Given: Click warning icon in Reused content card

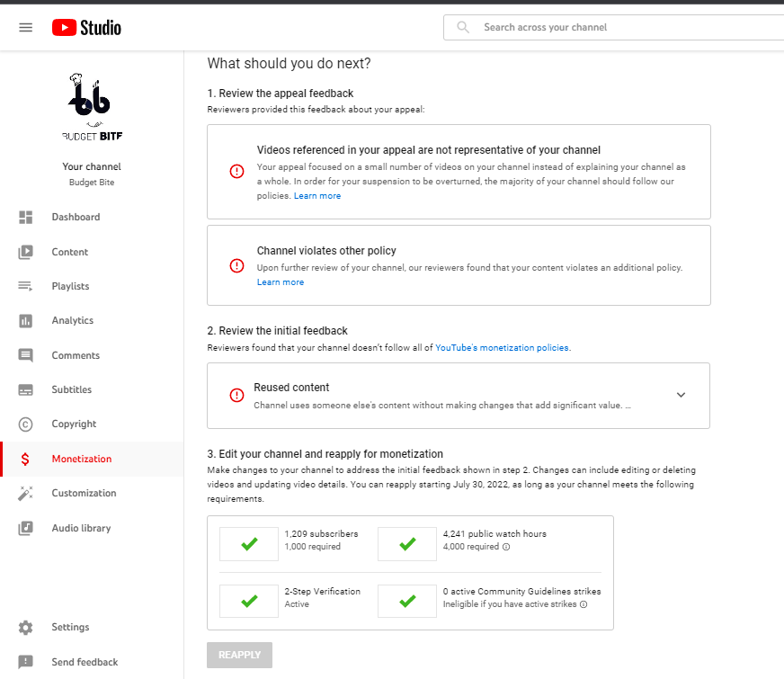Looking at the screenshot, I should [x=236, y=395].
